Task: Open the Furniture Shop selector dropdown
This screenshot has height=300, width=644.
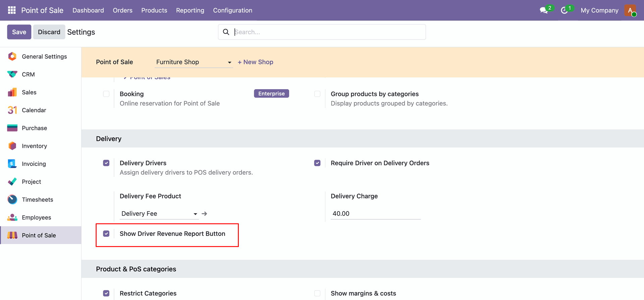Action: [194, 62]
